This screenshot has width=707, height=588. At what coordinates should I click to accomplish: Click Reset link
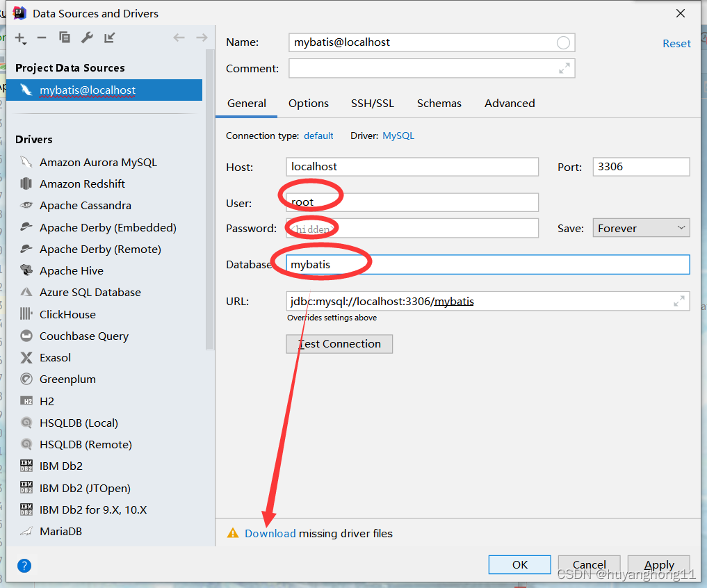(676, 44)
